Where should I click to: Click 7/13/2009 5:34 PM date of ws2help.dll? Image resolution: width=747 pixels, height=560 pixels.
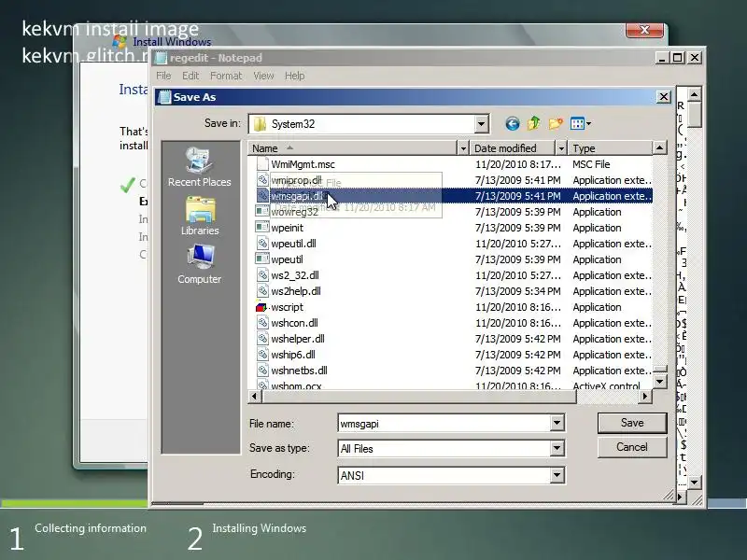[x=517, y=291]
